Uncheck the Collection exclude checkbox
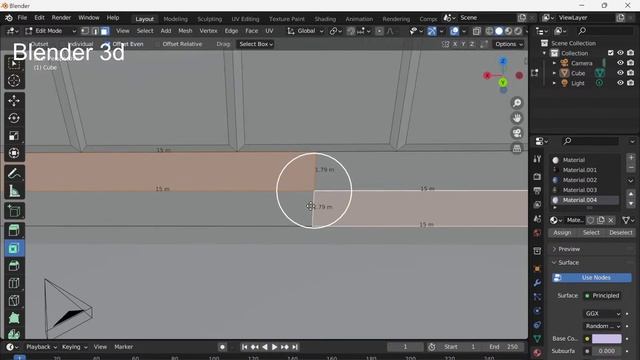 (611, 53)
